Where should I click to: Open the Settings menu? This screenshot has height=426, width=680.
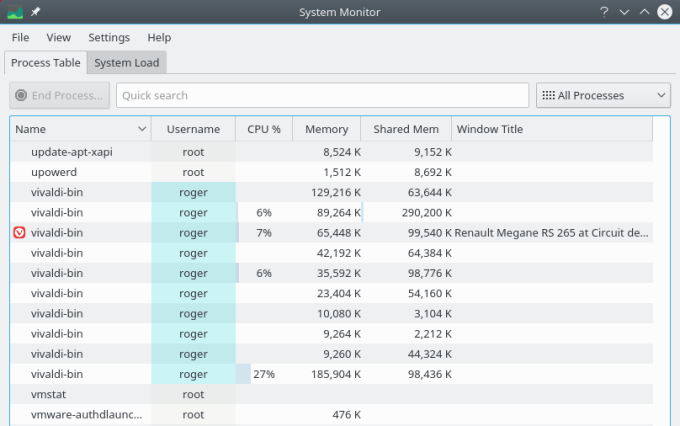pos(109,38)
